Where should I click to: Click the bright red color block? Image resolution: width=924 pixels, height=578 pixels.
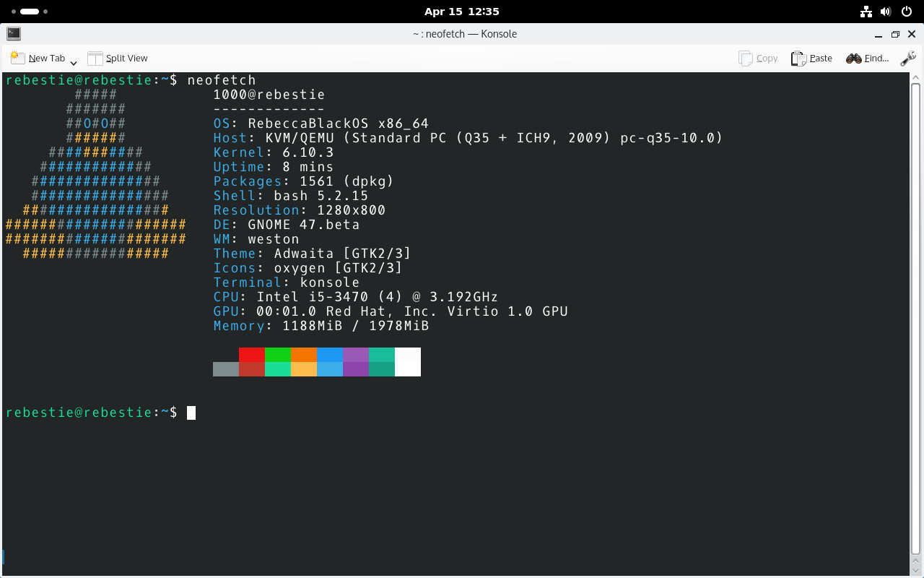coord(252,355)
